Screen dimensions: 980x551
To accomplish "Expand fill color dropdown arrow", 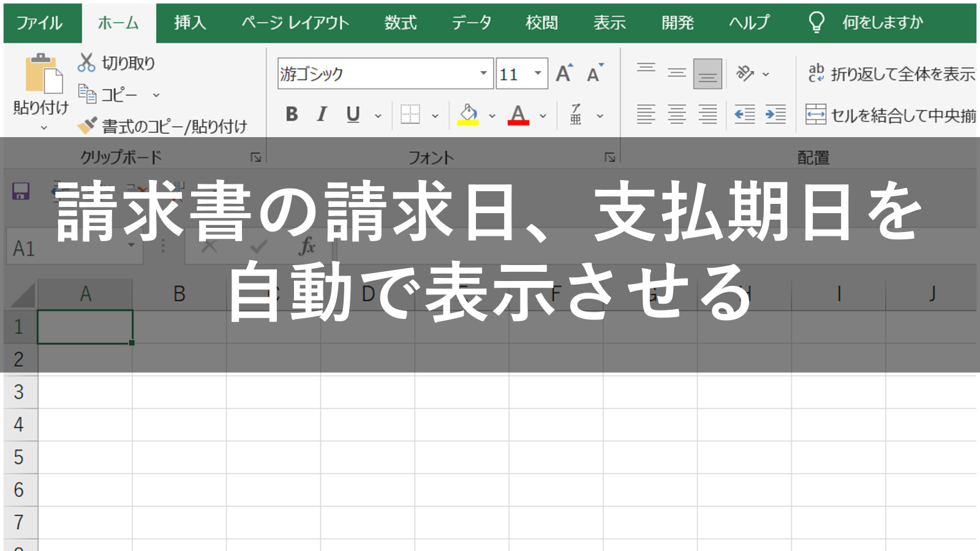I will tap(492, 115).
